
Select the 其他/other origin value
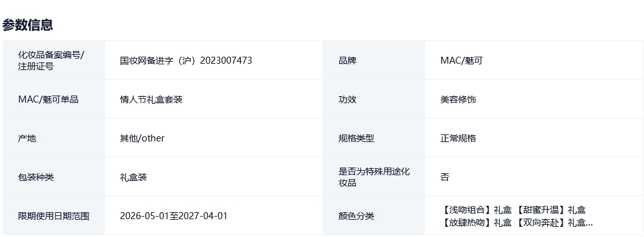(142, 138)
